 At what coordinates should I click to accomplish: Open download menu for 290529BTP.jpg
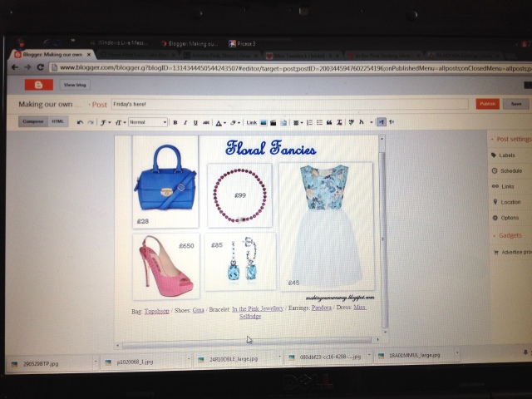point(96,360)
